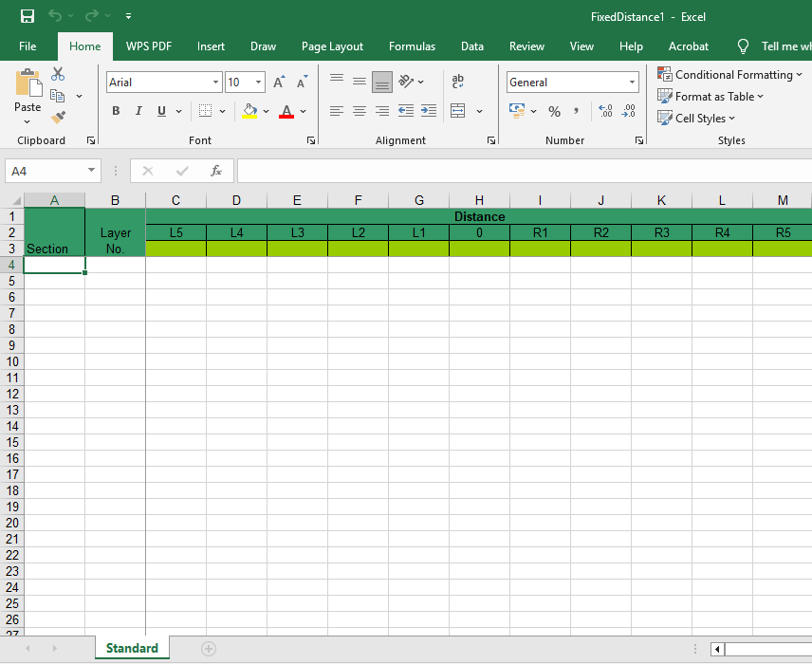Viewport: 812px width, 664px height.
Task: Add a new sheet with plus button
Action: 209,649
